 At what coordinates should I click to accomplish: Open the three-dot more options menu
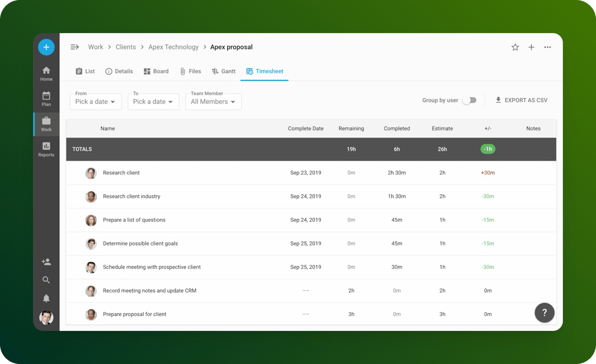click(548, 47)
